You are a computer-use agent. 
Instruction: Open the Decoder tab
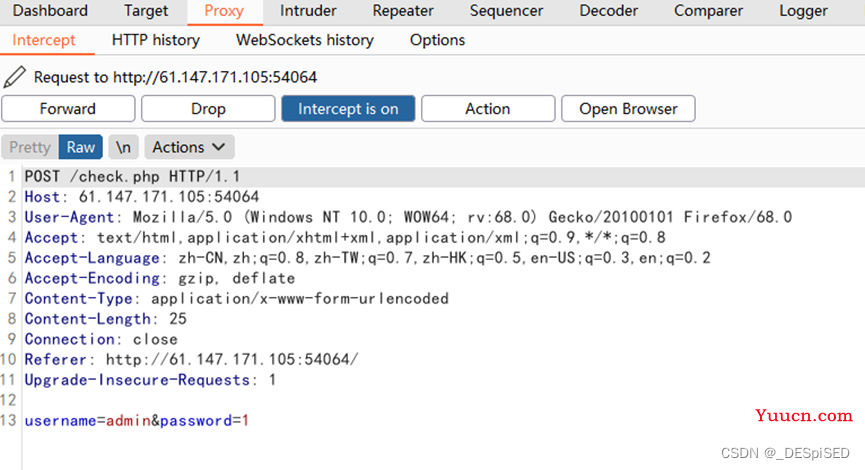[608, 11]
